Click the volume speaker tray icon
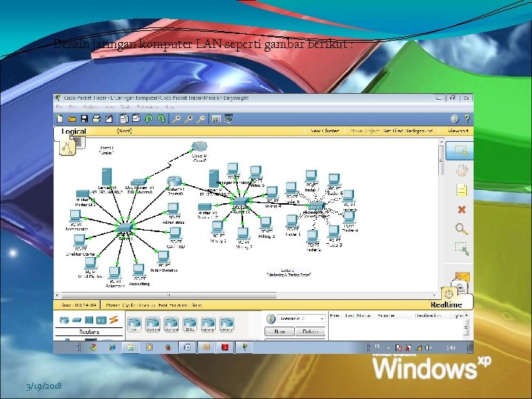This screenshot has width=532, height=399. 429,347
